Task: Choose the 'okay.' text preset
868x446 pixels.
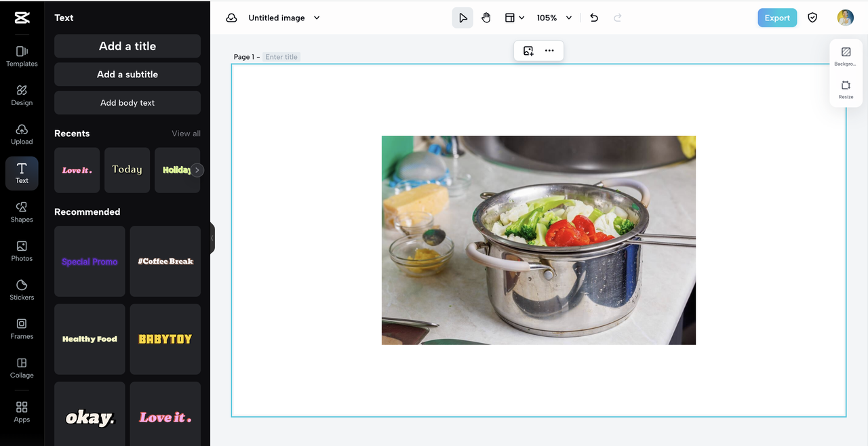Action: click(90, 413)
